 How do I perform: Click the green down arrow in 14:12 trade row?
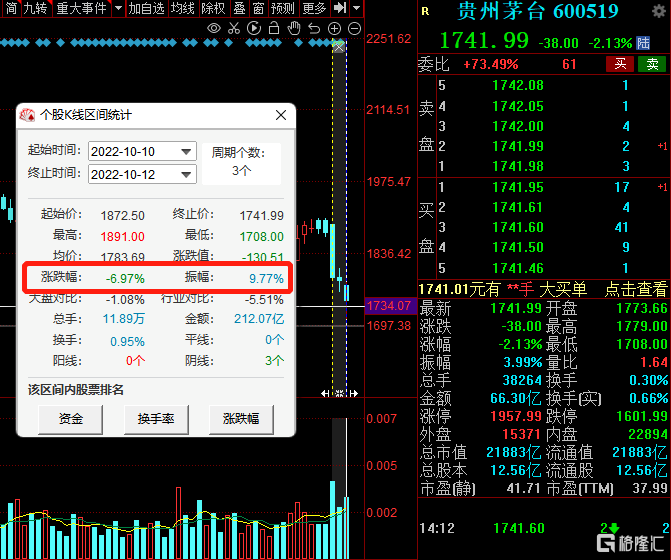615,529
